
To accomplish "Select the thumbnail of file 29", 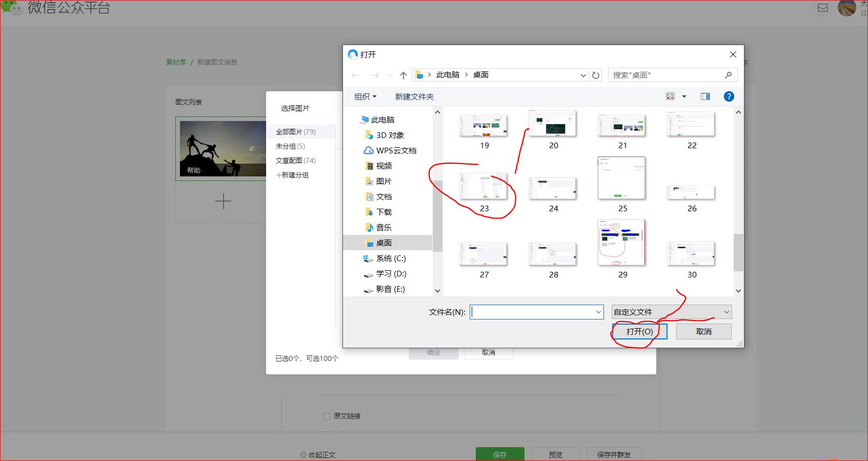I will pyautogui.click(x=622, y=243).
